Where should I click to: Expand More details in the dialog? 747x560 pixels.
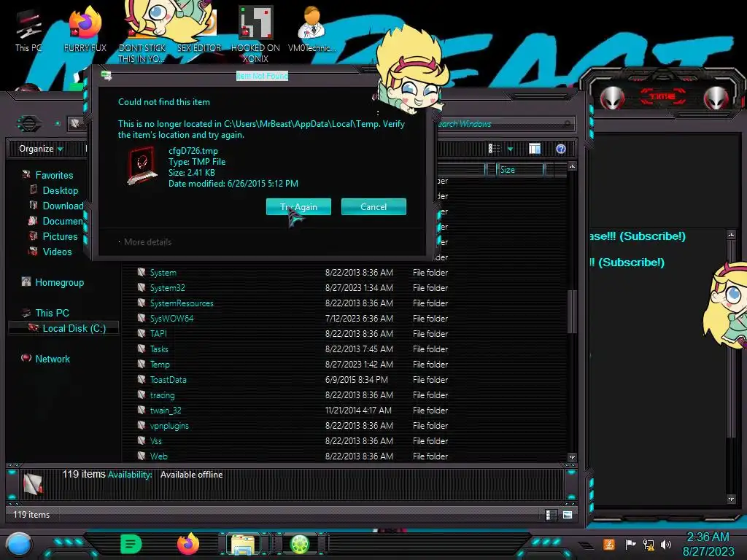(147, 242)
